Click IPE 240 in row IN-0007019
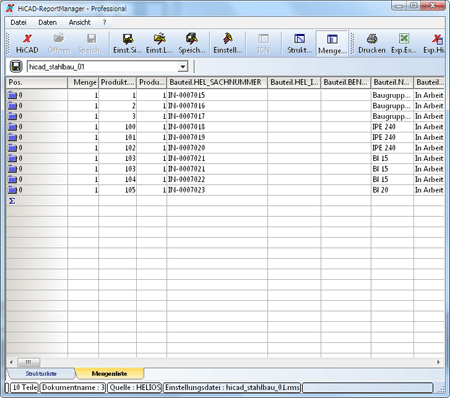Screen dimensions: 450x398 click(x=392, y=137)
